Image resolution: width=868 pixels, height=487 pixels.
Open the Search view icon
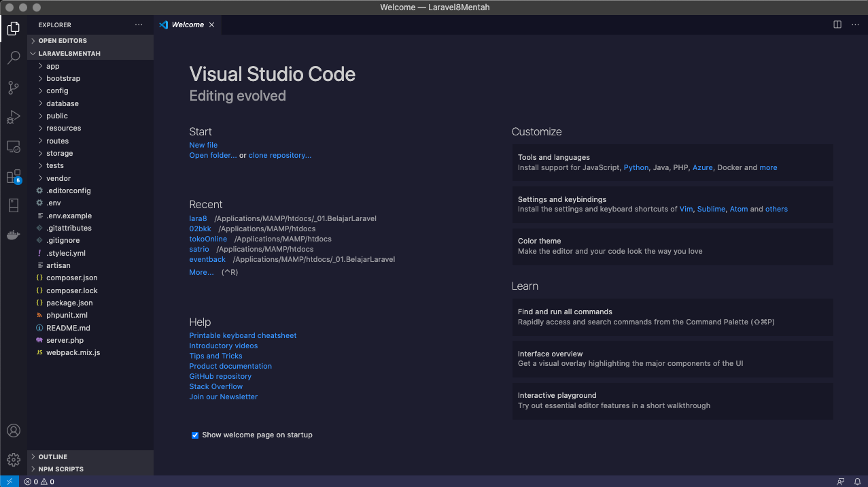(14, 58)
